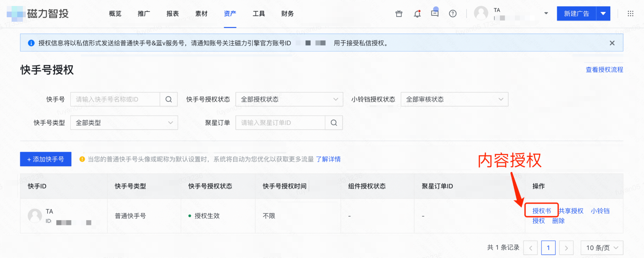Close the blue info banner
644x258 pixels.
pos(612,43)
